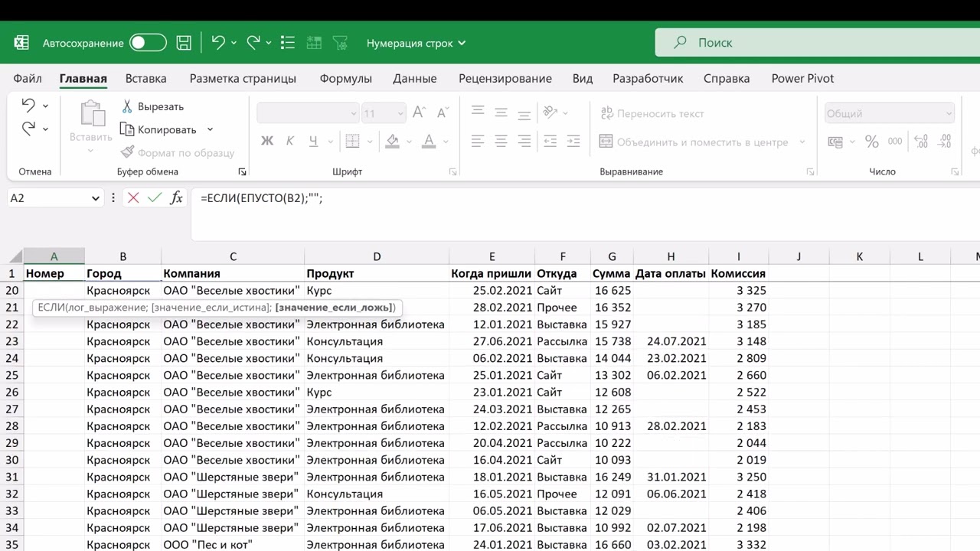The width and height of the screenshot is (980, 551).
Task: Switch to the Формулы tab
Action: (345, 78)
